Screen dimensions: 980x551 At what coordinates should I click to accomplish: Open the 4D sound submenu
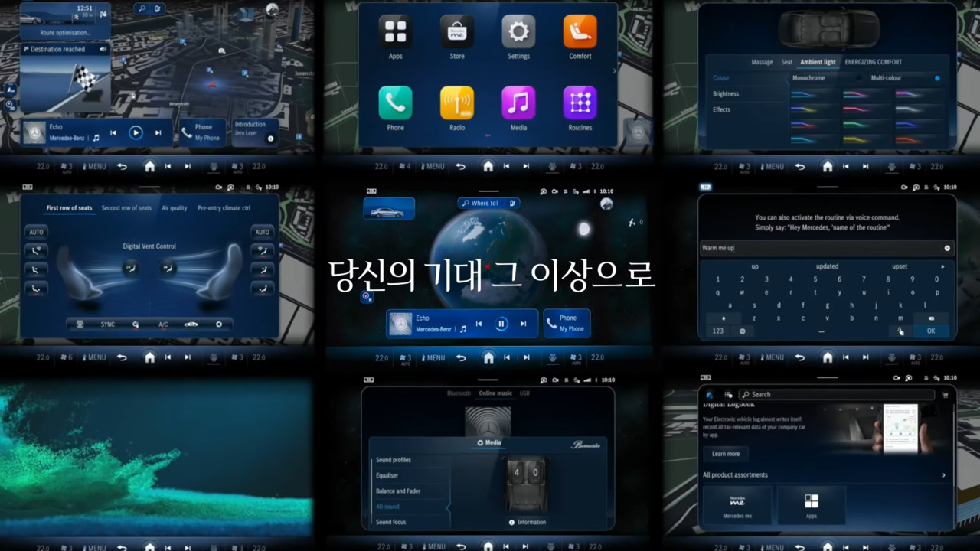point(388,507)
